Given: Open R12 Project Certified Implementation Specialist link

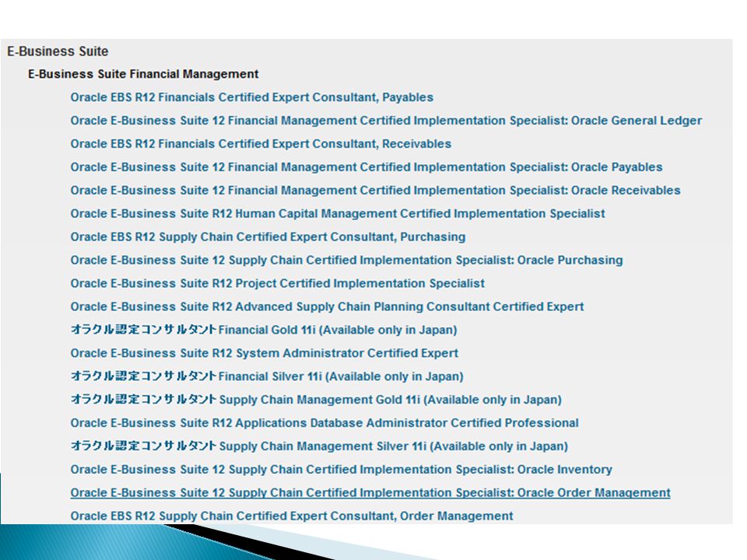Looking at the screenshot, I should 277,284.
